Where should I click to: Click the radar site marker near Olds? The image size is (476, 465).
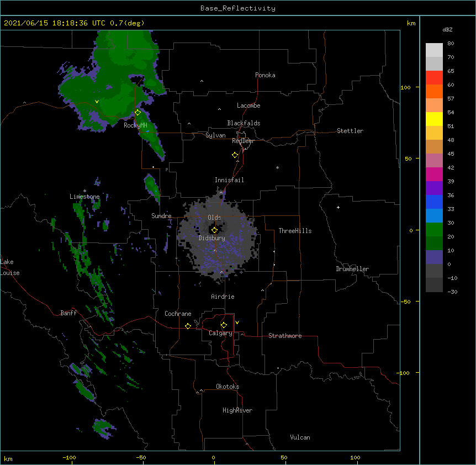(x=214, y=230)
